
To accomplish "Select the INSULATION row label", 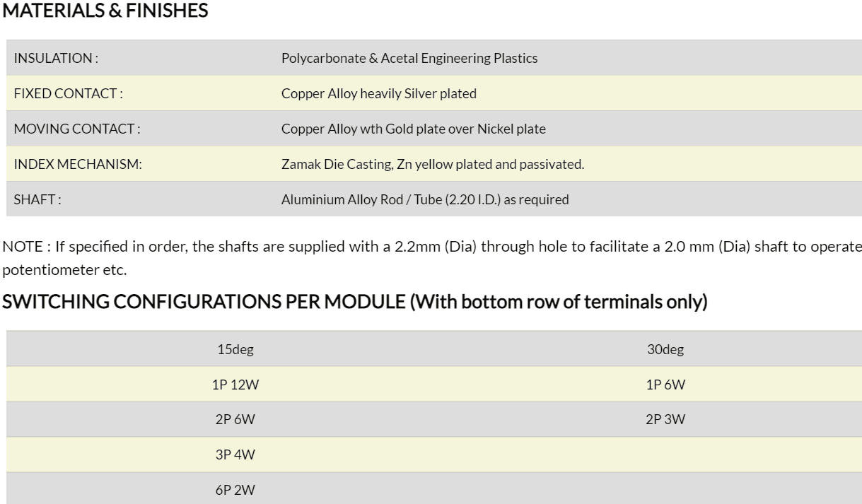I will tap(56, 58).
